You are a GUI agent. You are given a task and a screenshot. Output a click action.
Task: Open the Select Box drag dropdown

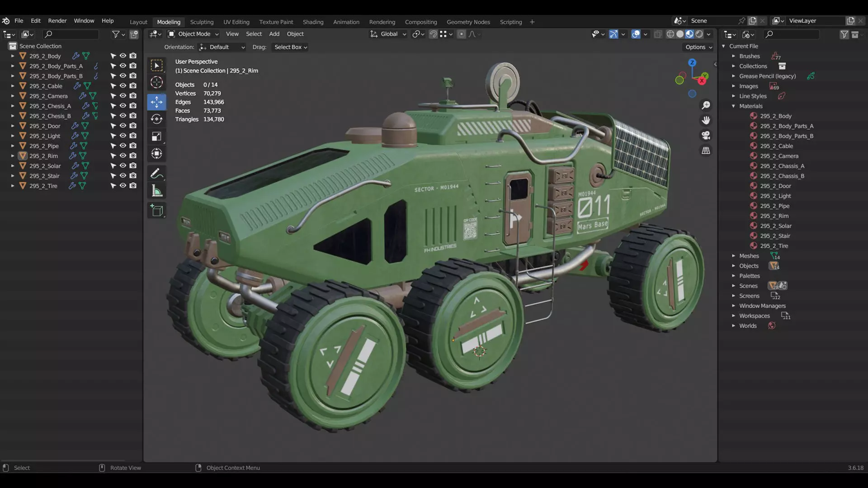pyautogui.click(x=290, y=47)
